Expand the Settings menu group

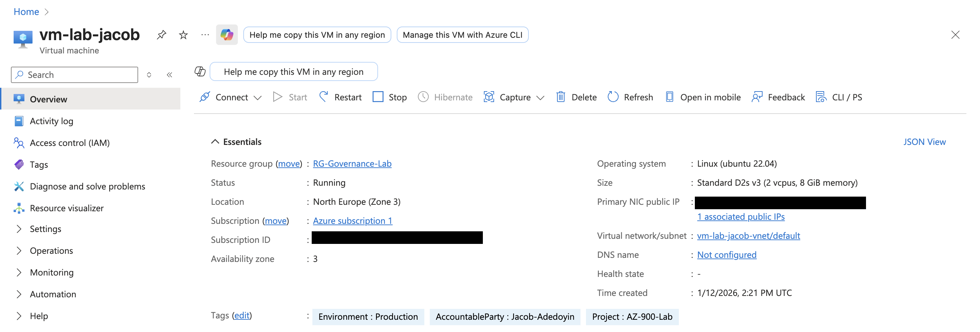coord(19,229)
